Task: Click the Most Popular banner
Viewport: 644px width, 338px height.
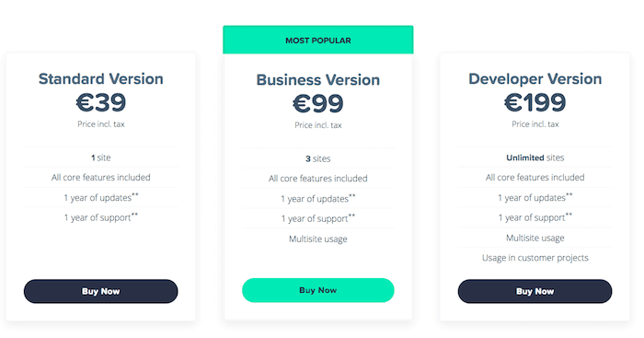Action: pos(318,40)
